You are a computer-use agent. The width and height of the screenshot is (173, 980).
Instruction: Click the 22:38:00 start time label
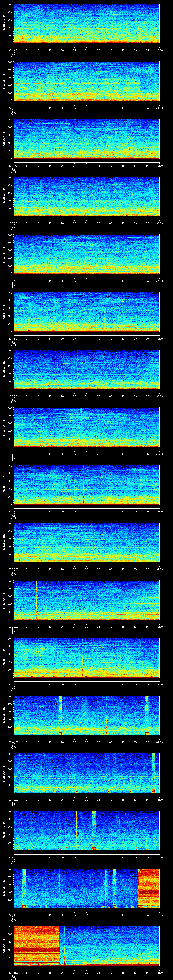click(13, 569)
